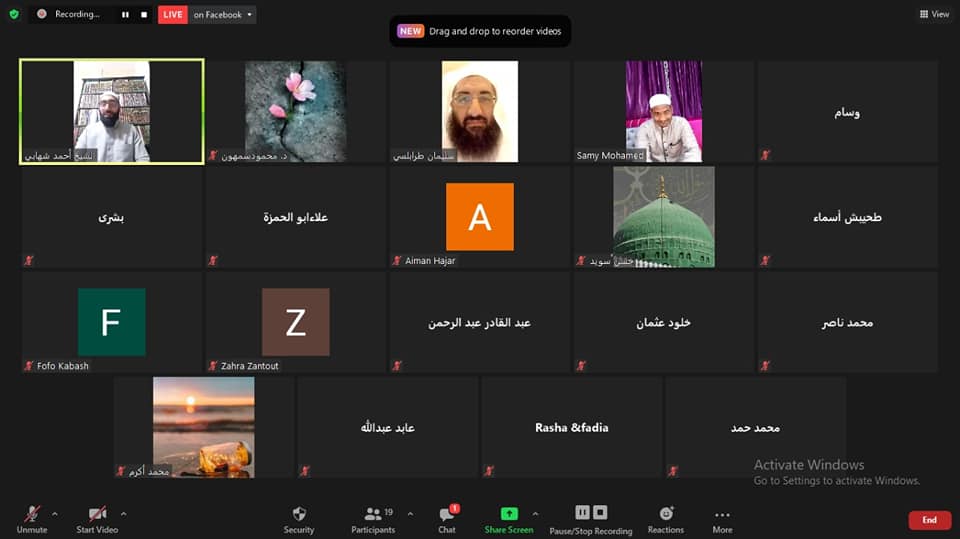The height and width of the screenshot is (539, 960).
Task: Click the red chat notification badge
Action: (454, 508)
